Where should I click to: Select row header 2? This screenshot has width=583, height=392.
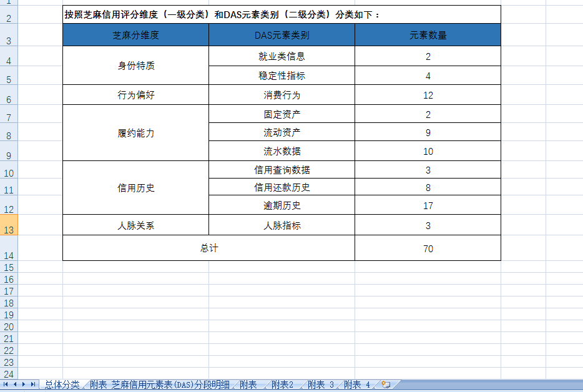point(9,14)
